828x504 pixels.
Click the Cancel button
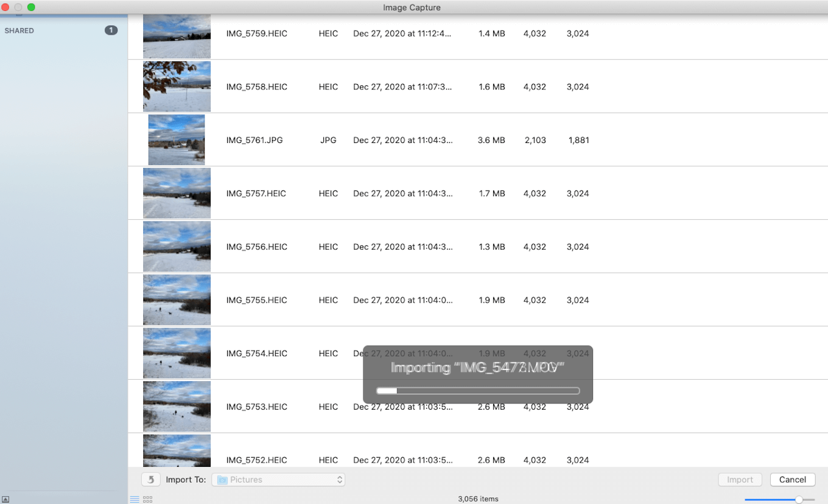pos(793,480)
